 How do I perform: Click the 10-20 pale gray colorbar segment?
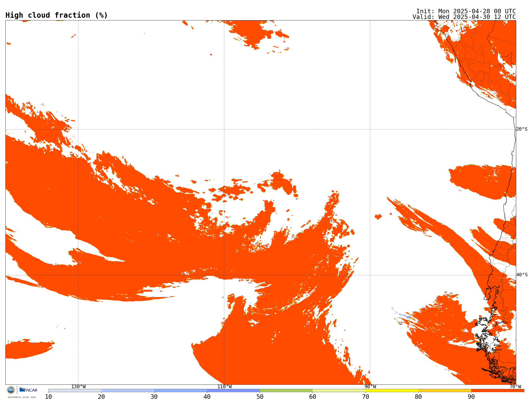pyautogui.click(x=75, y=391)
